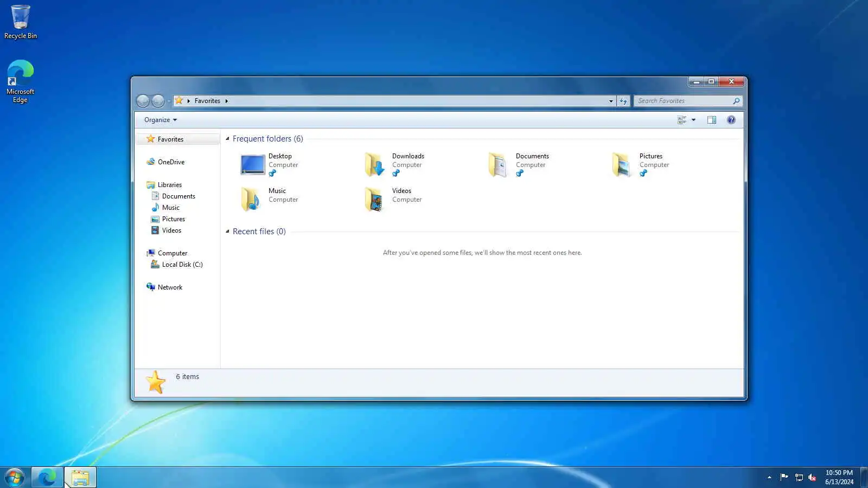Click the Forward navigation arrow

pyautogui.click(x=158, y=101)
